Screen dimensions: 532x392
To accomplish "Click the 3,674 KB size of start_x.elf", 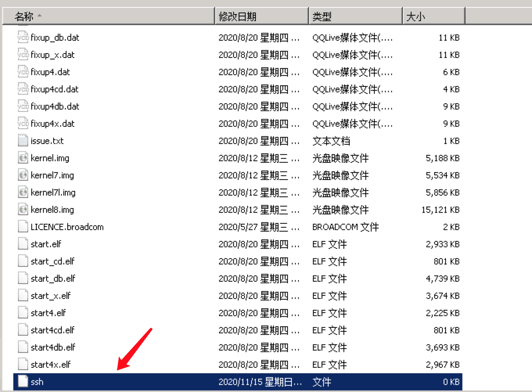I will tap(442, 296).
